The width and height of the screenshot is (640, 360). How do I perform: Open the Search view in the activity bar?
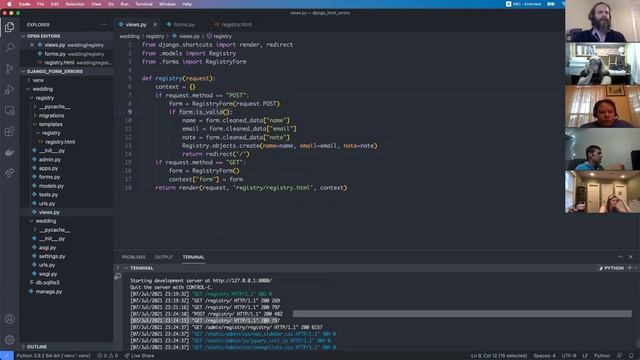point(9,48)
